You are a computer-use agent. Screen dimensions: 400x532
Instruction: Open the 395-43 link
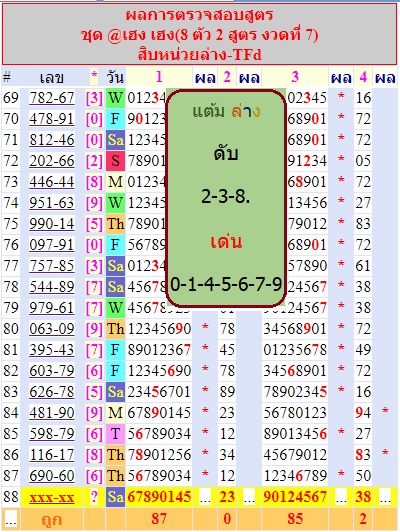point(52,349)
